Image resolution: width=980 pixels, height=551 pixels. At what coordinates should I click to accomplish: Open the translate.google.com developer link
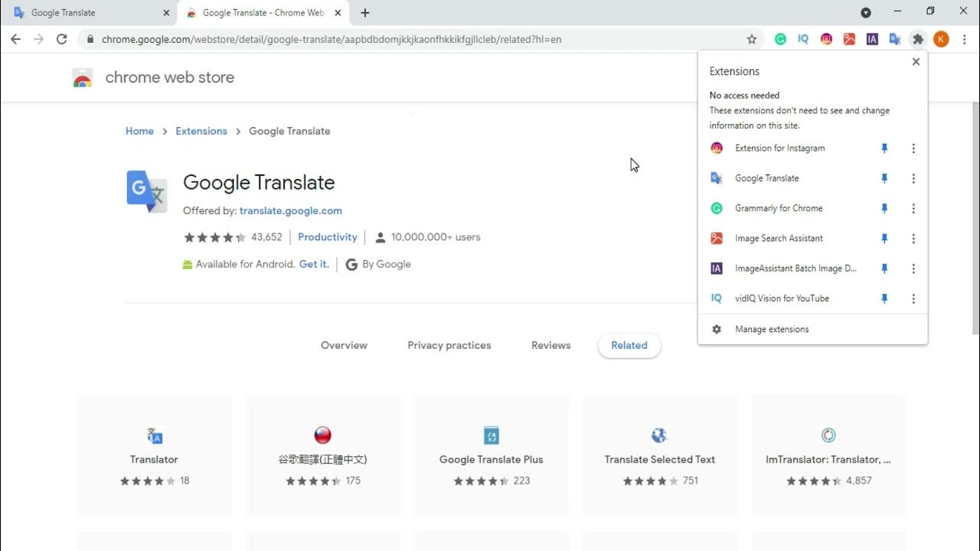(x=291, y=210)
